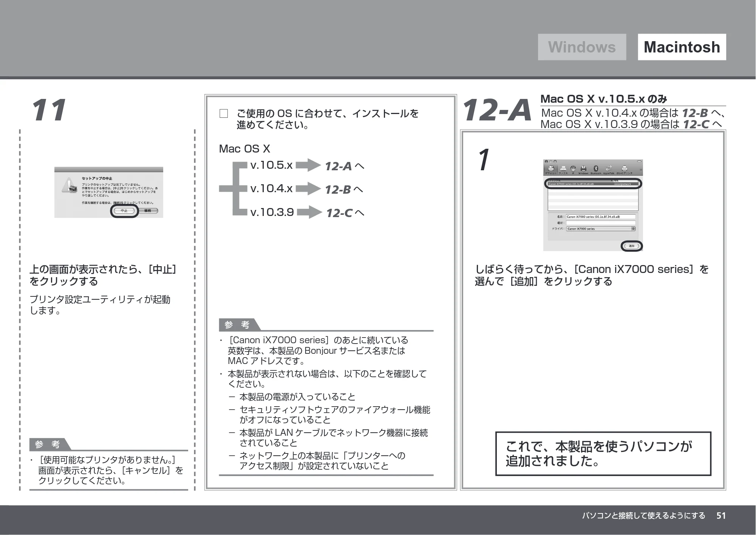This screenshot has width=756, height=535.
Task: Follow the 12-C へ link for v.10.3.9
Action: tap(345, 213)
